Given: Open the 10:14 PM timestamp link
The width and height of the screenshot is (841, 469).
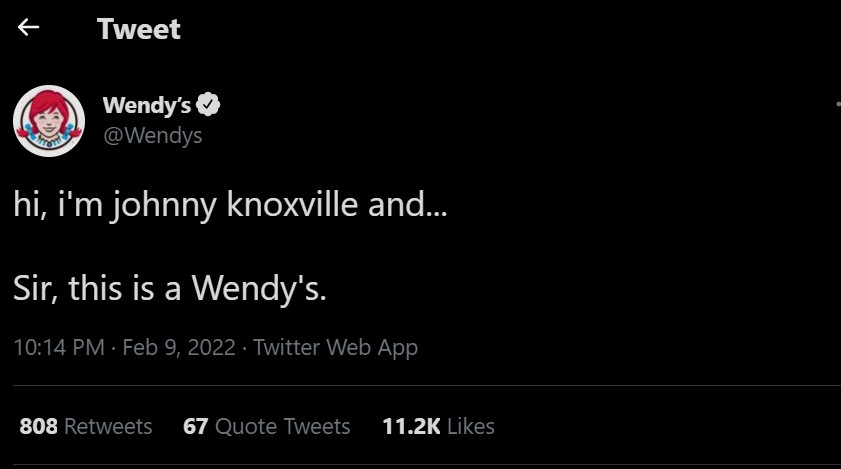Looking at the screenshot, I should click(x=58, y=348).
